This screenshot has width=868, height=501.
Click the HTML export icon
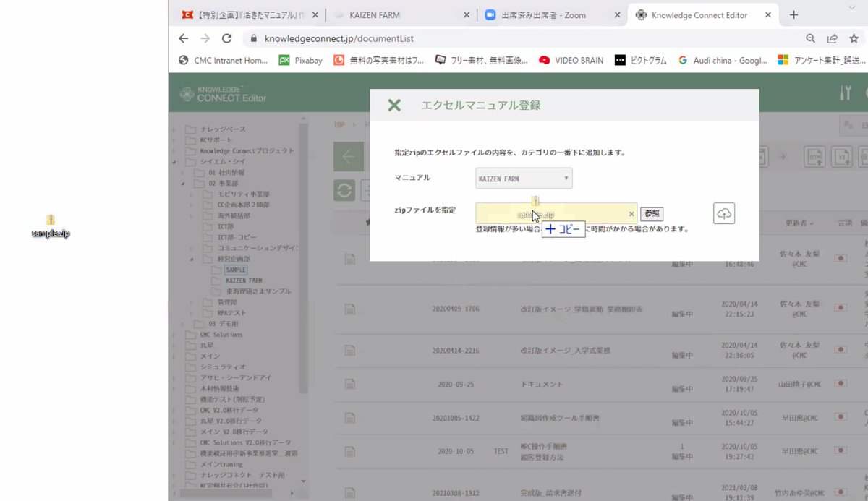[815, 156]
